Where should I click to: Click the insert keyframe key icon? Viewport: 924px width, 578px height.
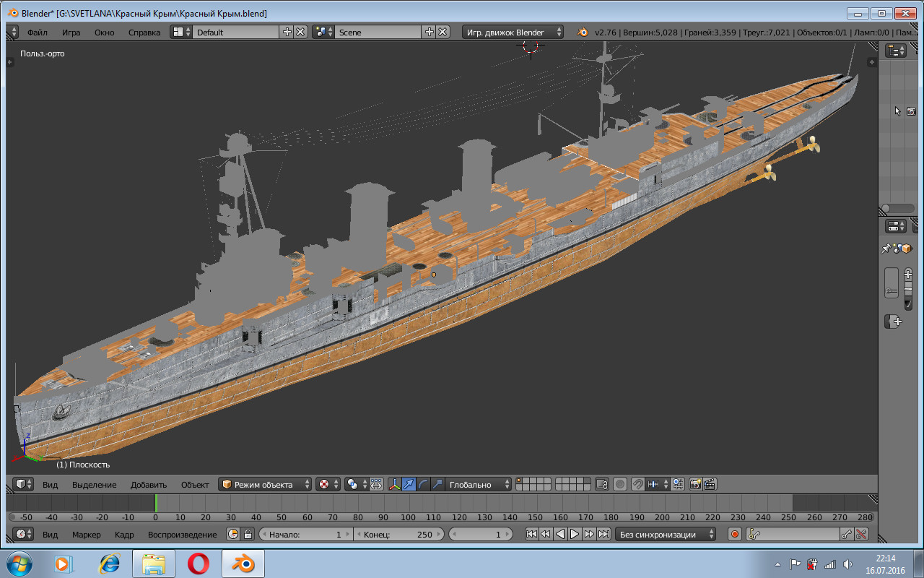(x=847, y=534)
